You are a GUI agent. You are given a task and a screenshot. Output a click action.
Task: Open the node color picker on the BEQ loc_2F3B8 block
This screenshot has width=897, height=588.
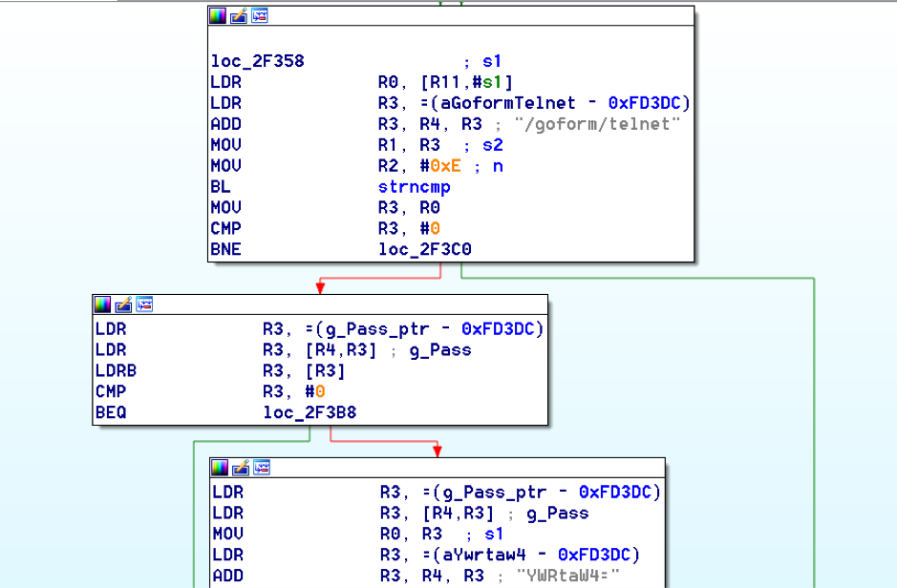[102, 304]
